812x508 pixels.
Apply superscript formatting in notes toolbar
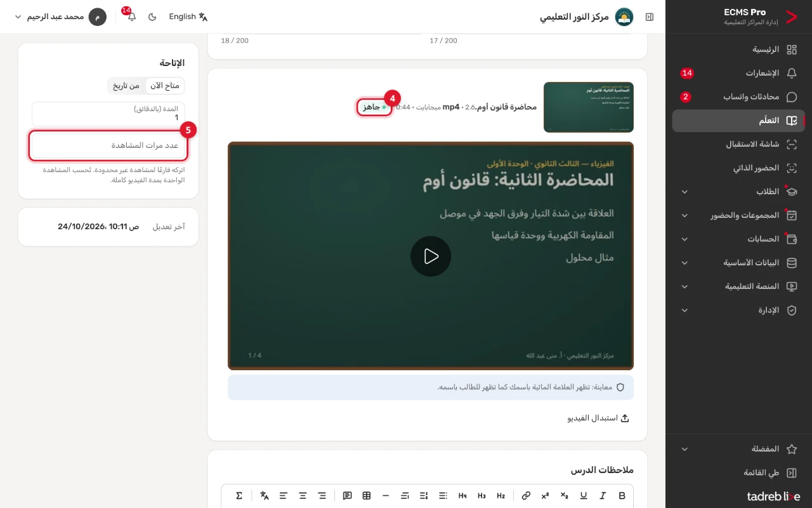[x=545, y=495]
